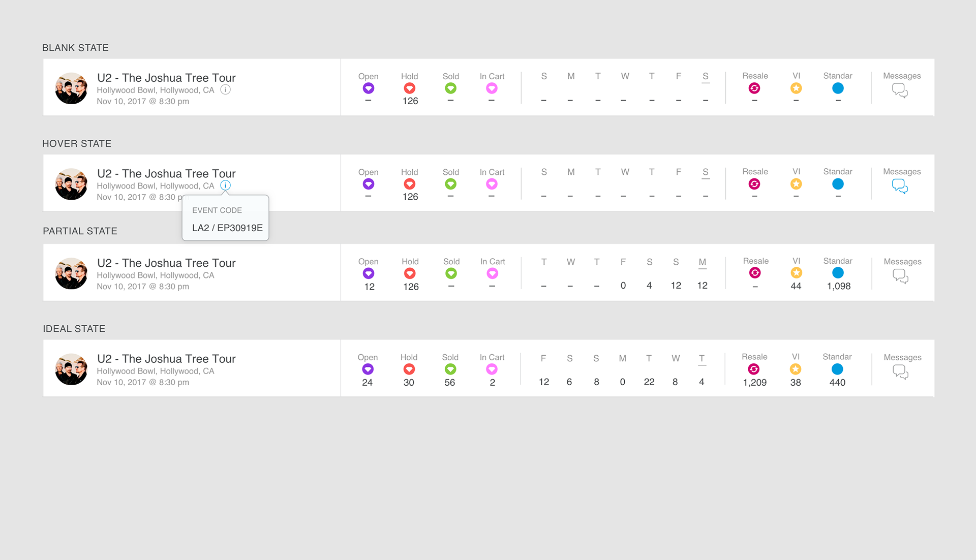Select the underlined S day in Blank State row
This screenshot has height=560, width=976.
coord(706,77)
